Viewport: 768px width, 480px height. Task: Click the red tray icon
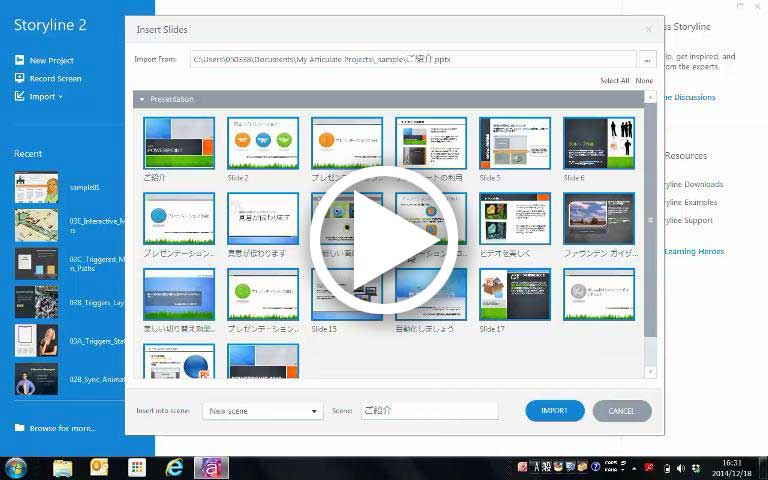tap(649, 468)
